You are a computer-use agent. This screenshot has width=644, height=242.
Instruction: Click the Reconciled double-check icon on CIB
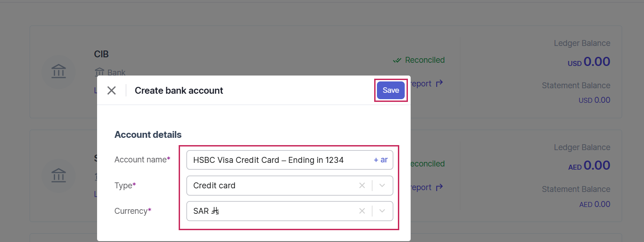point(397,60)
